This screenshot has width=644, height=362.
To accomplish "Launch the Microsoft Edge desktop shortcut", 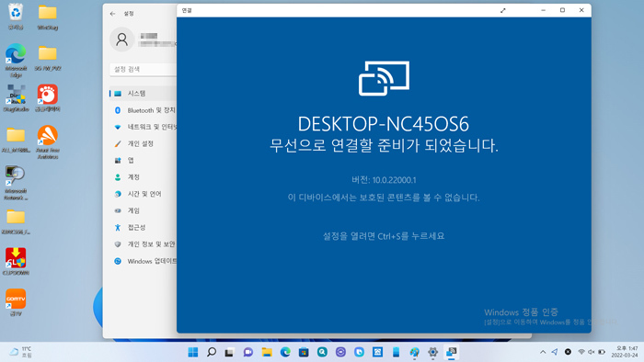I will [16, 61].
